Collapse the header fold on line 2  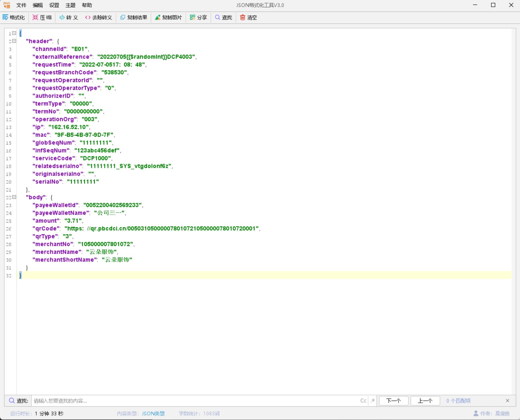point(14,41)
